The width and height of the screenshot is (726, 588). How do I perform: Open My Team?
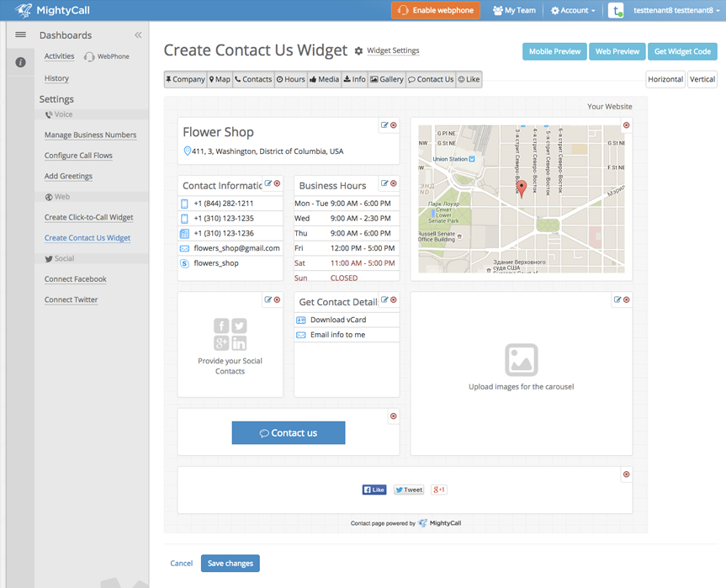tap(514, 10)
